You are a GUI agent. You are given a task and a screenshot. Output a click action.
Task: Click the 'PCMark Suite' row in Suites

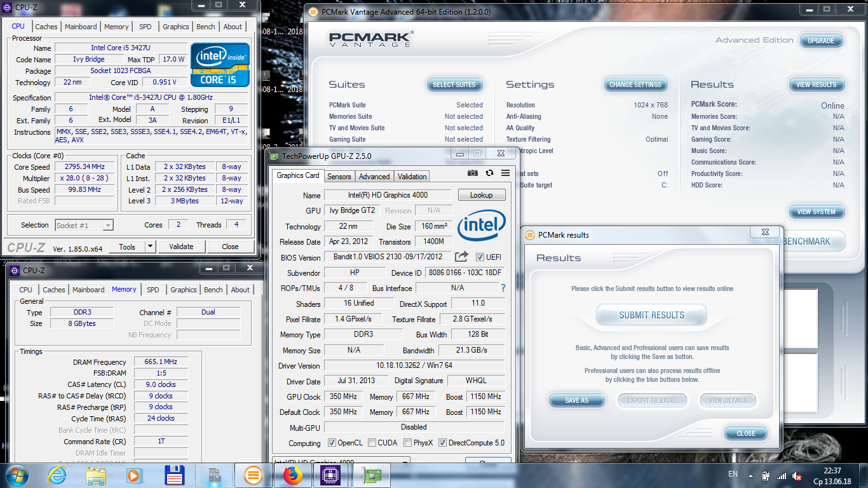click(406, 105)
